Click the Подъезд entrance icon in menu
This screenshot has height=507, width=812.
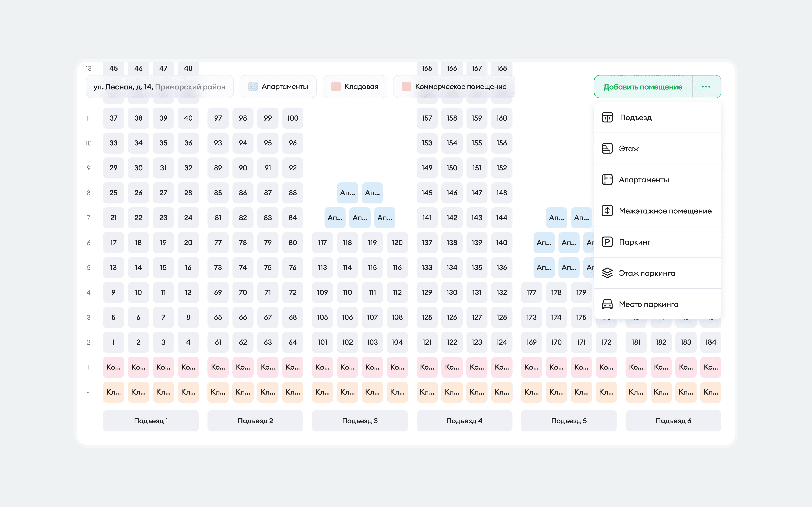pos(607,117)
